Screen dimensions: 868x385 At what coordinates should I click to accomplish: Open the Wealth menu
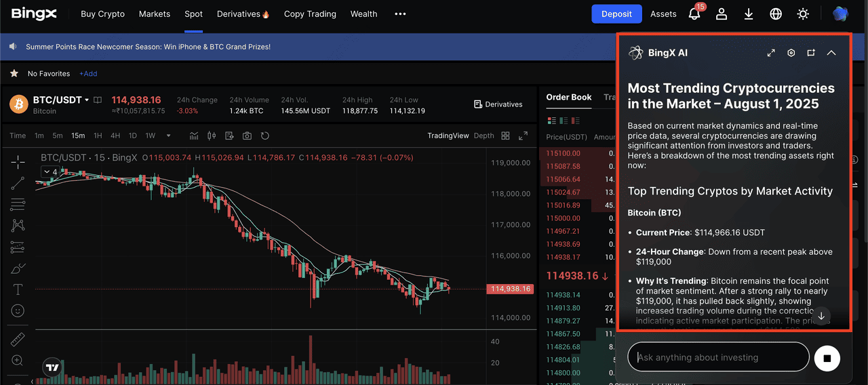point(363,14)
